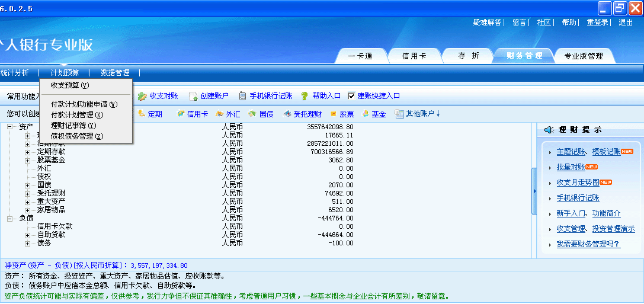The width and height of the screenshot is (644, 304).
Task: Collapse the 资产 tree node
Action: [10, 127]
